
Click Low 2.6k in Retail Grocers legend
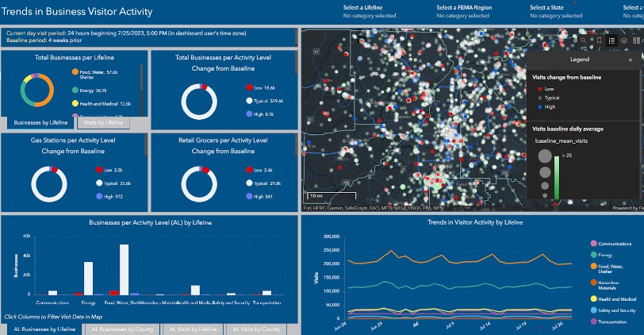259,170
